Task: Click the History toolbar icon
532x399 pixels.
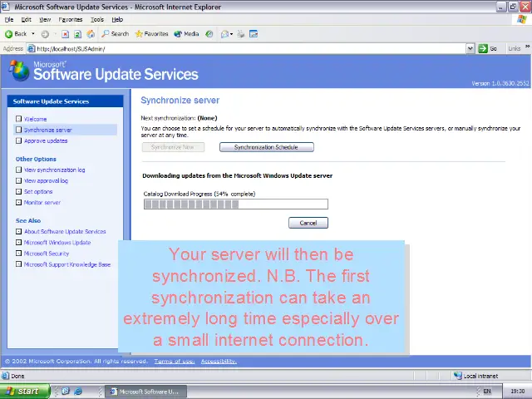Action: 209,34
